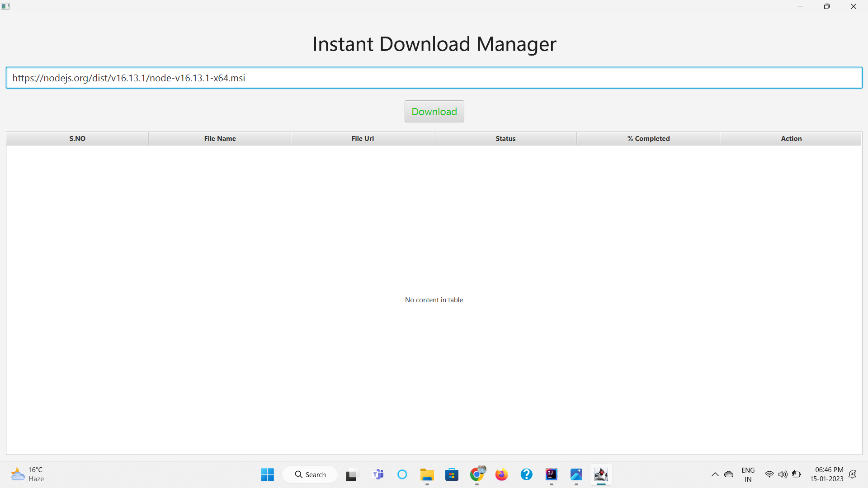Open OneDrive from the system tray

pyautogui.click(x=729, y=474)
